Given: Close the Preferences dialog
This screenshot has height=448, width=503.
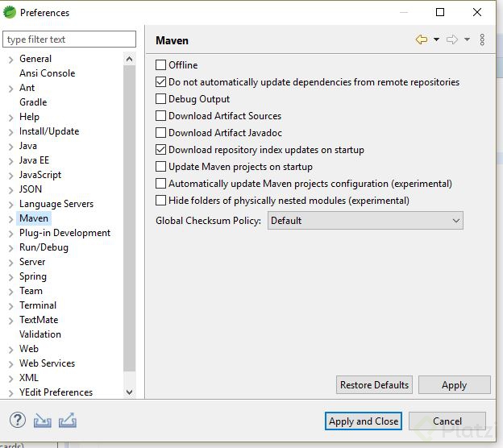Looking at the screenshot, I should click(x=477, y=12).
